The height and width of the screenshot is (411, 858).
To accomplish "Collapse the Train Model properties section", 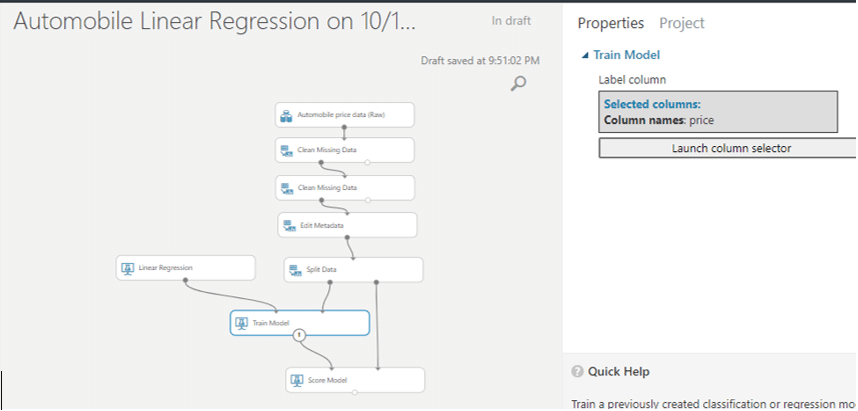I will [585, 56].
